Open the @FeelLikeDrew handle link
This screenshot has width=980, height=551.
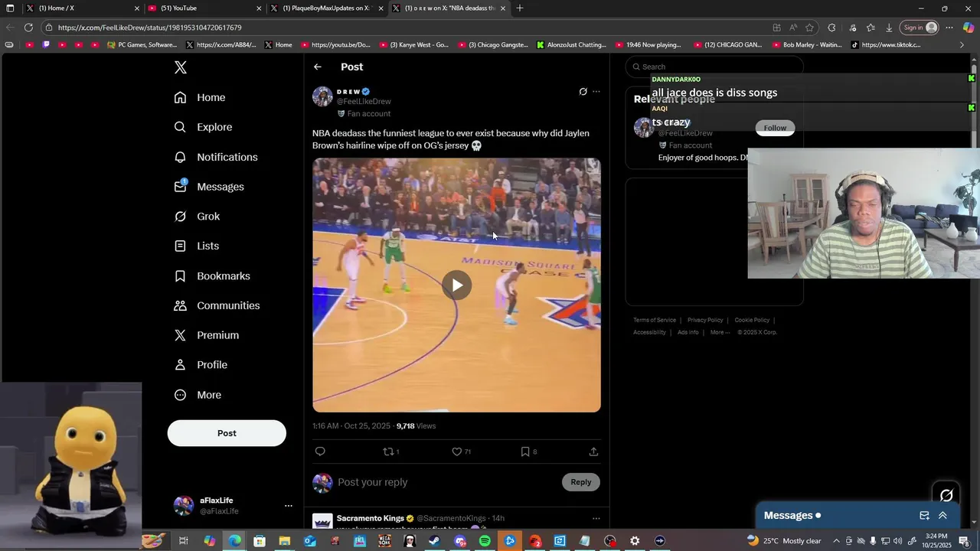[364, 101]
